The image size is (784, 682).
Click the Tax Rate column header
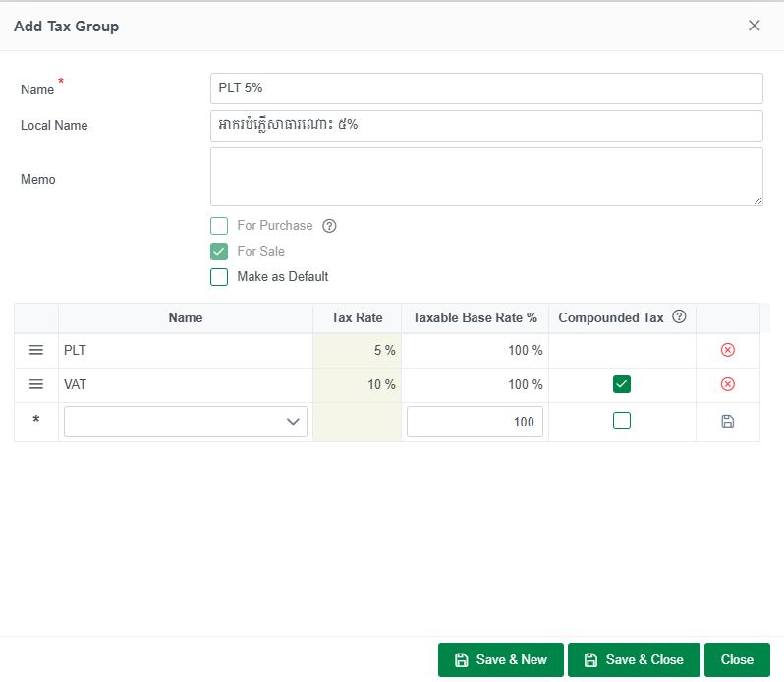coord(357,318)
